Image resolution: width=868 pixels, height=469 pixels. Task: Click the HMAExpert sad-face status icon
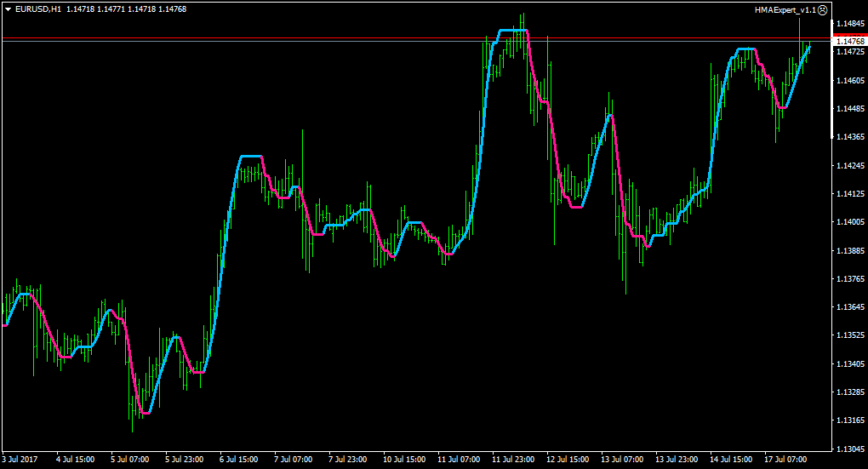tap(823, 10)
